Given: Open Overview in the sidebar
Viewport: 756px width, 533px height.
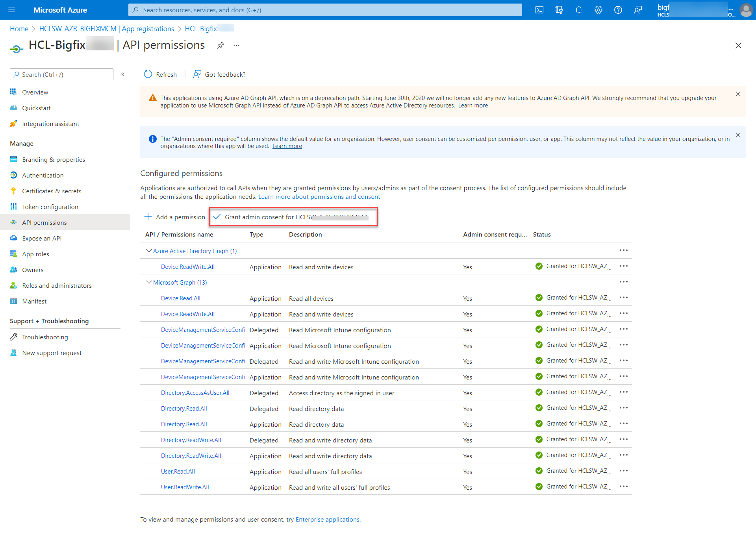Looking at the screenshot, I should tap(35, 92).
